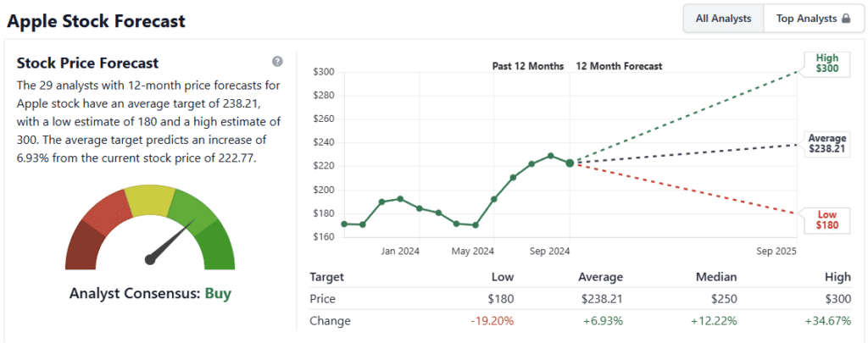Click the Stock Price Forecast heading

tap(87, 64)
